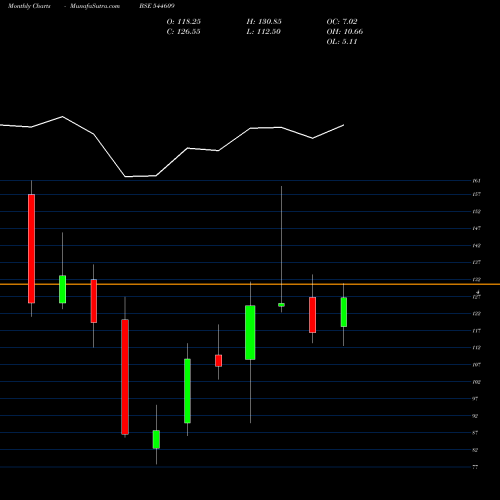Select the high value 'H: 130.85'

point(264,22)
